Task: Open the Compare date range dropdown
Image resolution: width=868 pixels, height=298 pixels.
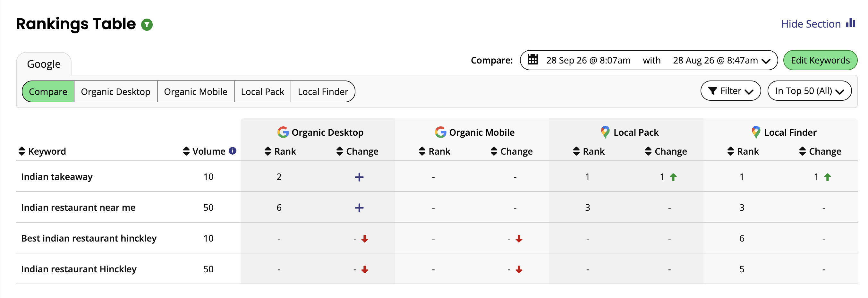Action: [649, 60]
